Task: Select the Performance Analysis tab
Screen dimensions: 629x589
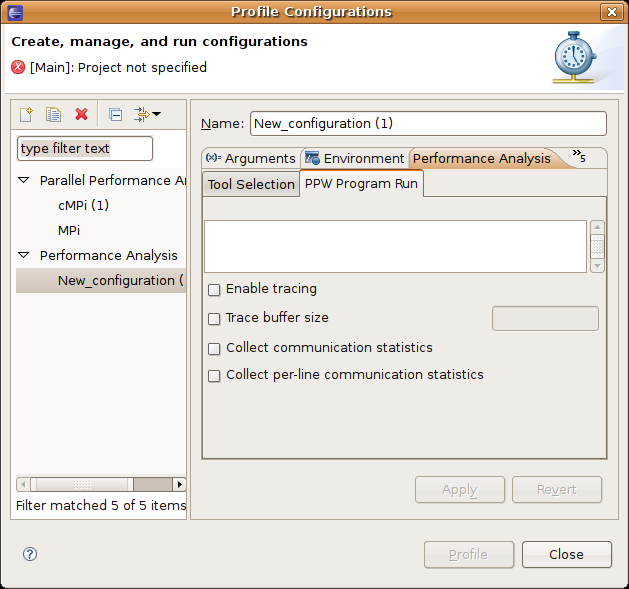Action: [x=481, y=158]
